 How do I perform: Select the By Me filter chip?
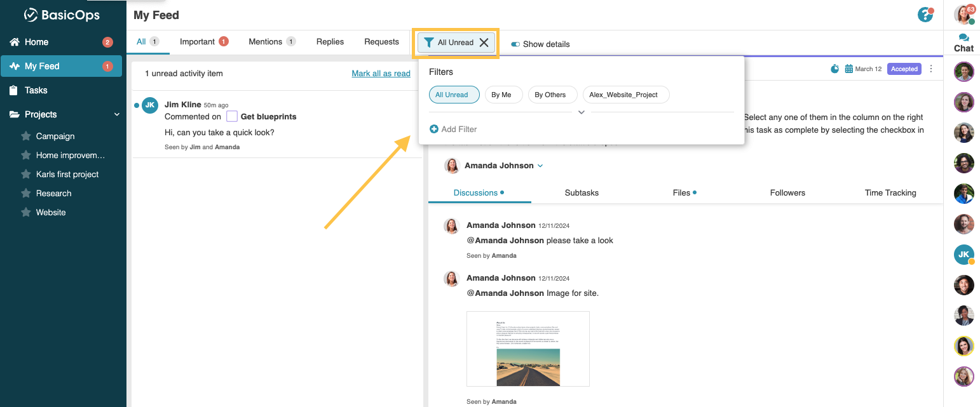tap(501, 95)
